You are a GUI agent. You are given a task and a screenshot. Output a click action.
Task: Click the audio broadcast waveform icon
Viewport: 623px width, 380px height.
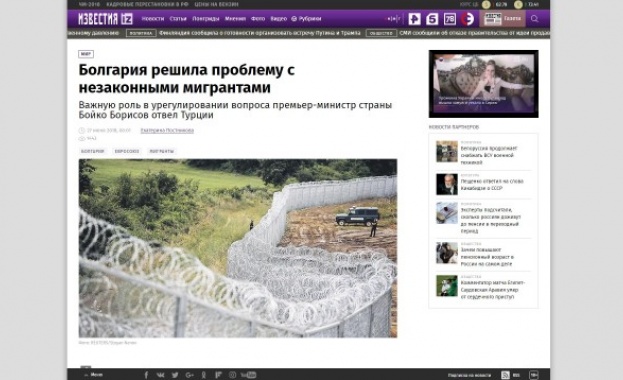pos(393,19)
